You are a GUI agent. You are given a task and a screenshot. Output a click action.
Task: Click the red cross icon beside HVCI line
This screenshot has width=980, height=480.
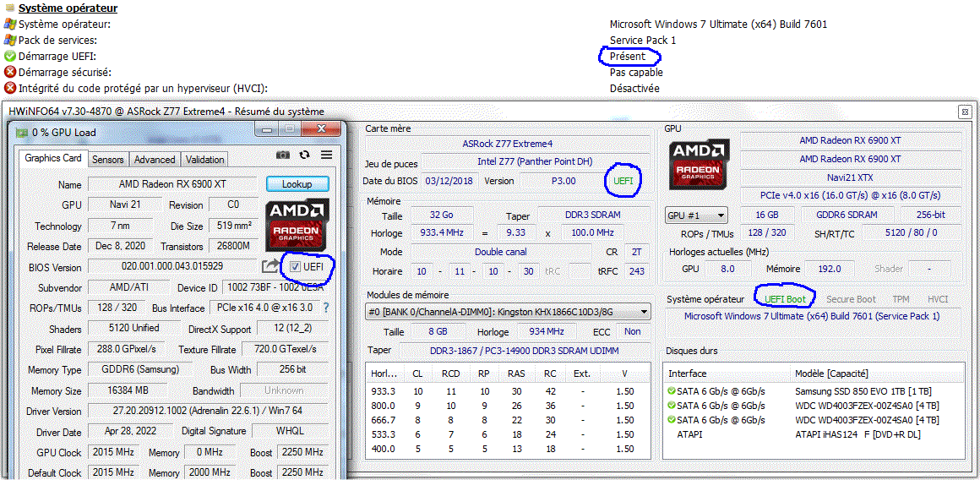[9, 89]
